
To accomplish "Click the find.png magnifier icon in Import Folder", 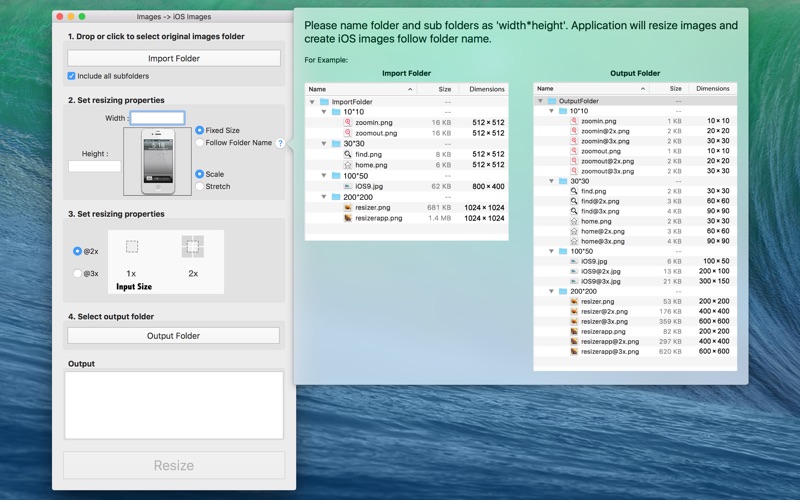I will pyautogui.click(x=347, y=154).
